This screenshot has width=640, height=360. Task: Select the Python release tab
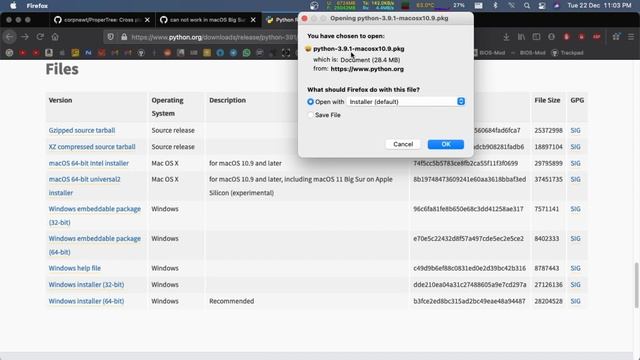281,20
